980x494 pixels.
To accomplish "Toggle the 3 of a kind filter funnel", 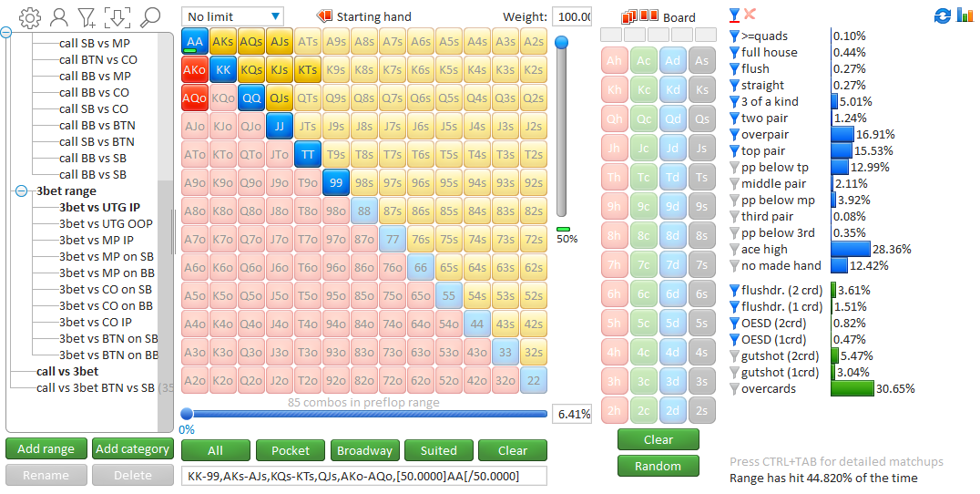I will 735,101.
